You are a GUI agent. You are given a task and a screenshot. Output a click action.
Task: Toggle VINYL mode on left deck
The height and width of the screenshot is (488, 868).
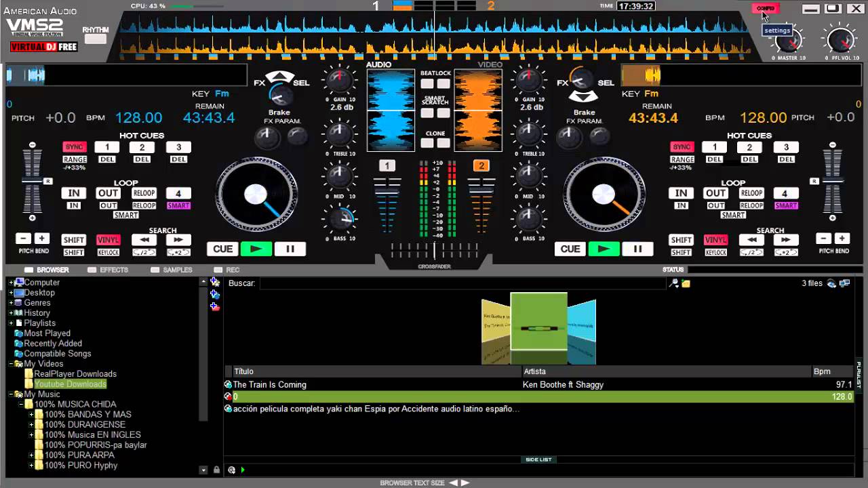[108, 240]
